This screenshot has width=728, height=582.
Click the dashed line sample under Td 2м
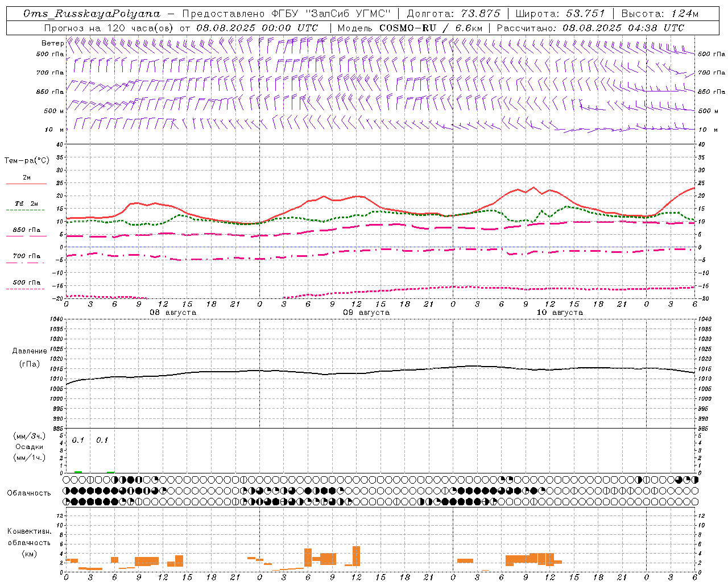click(25, 210)
